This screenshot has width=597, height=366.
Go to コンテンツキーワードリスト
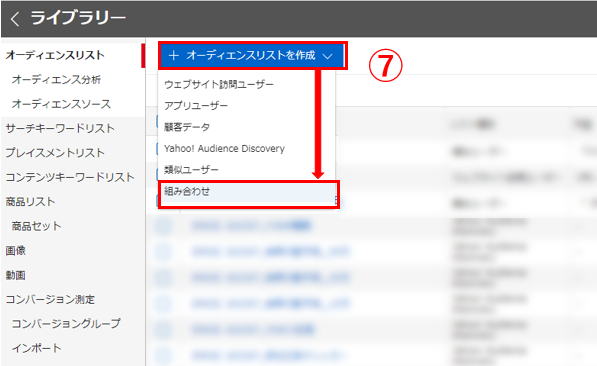70,177
